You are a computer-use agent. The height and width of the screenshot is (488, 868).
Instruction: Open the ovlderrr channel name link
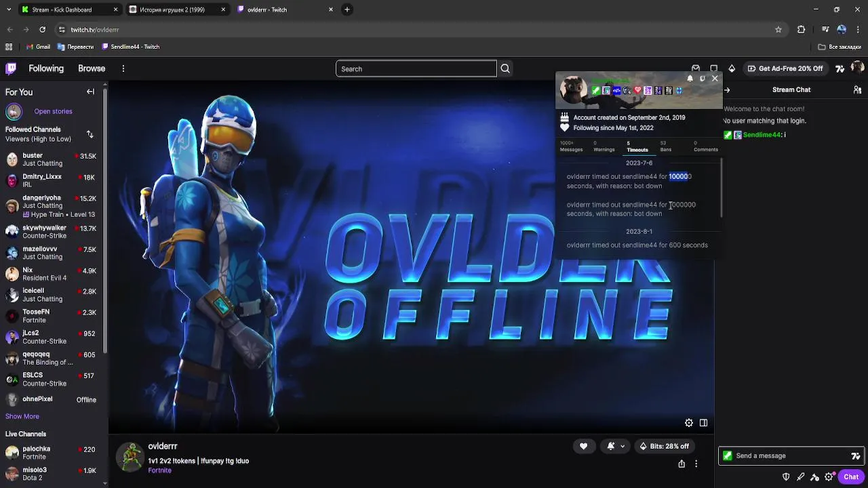click(x=163, y=446)
